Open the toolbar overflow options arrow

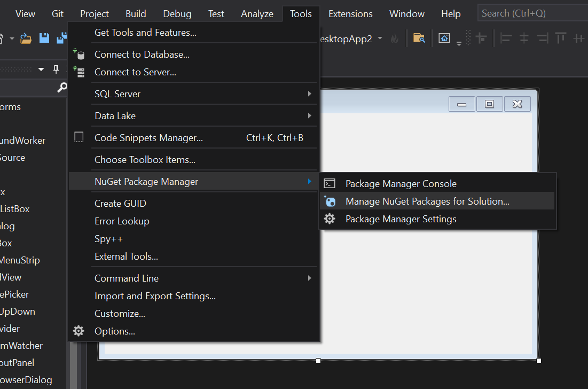tap(459, 43)
